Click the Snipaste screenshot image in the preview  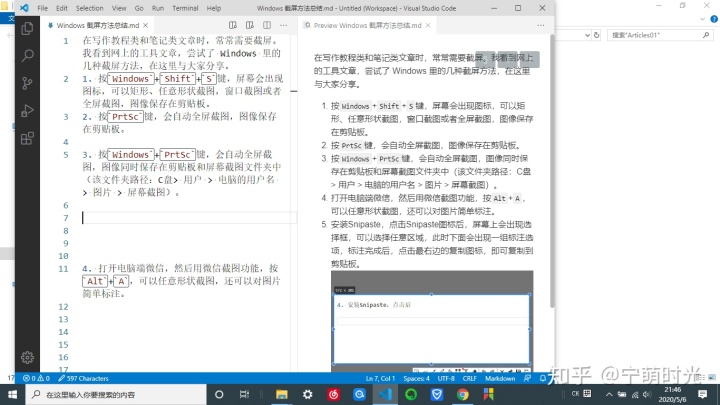(x=432, y=321)
